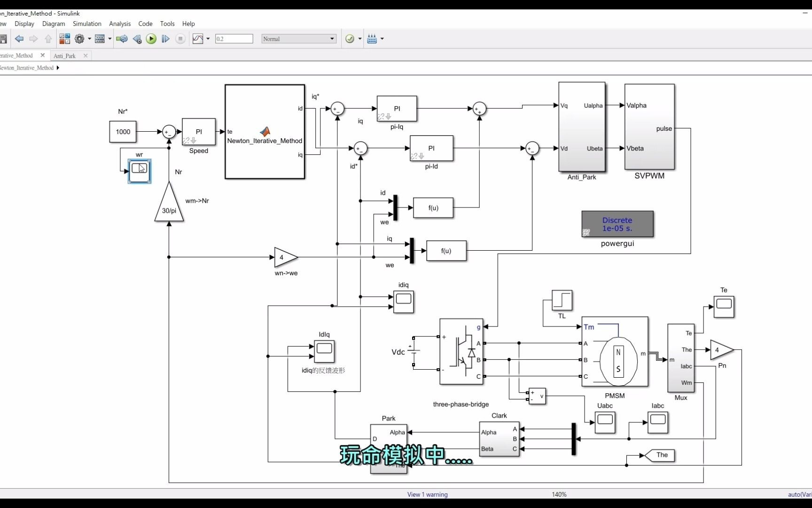Click the View 1 warning link
812x508 pixels.
tap(427, 494)
